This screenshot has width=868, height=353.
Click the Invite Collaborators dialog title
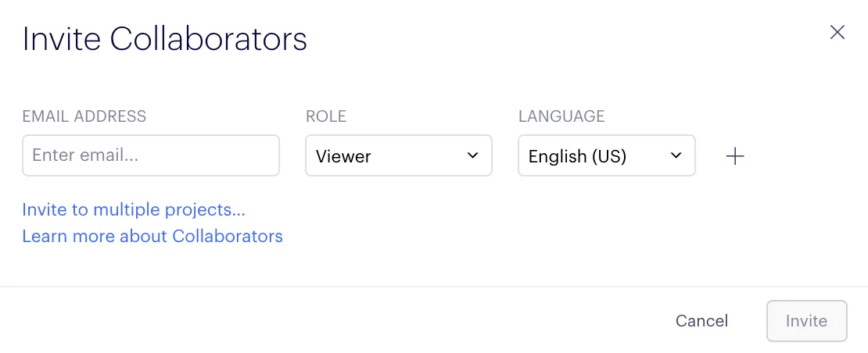(164, 39)
